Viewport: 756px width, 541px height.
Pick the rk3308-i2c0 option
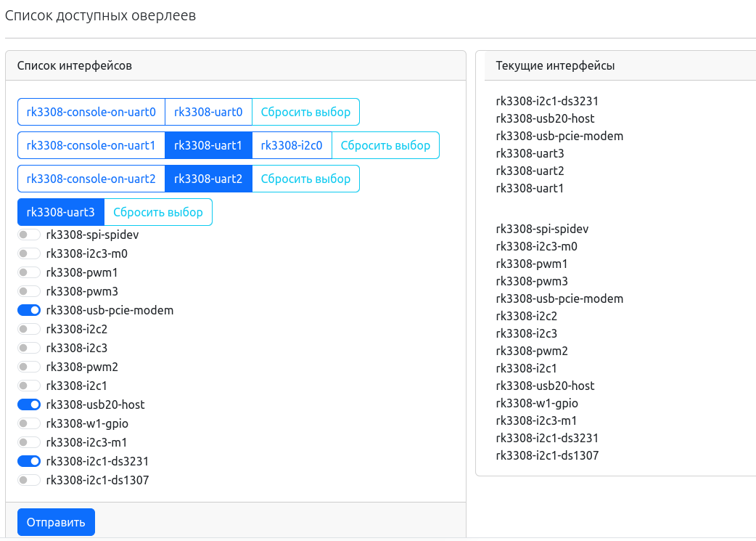[x=292, y=145]
